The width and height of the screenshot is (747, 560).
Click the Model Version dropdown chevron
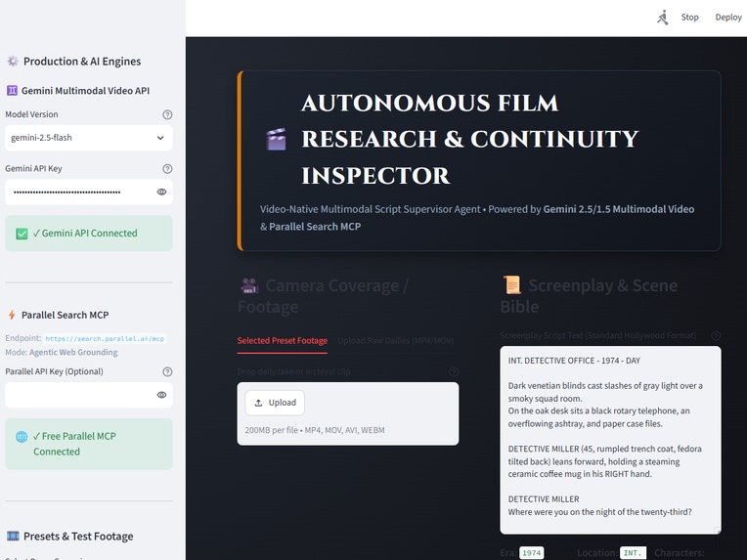tap(160, 138)
